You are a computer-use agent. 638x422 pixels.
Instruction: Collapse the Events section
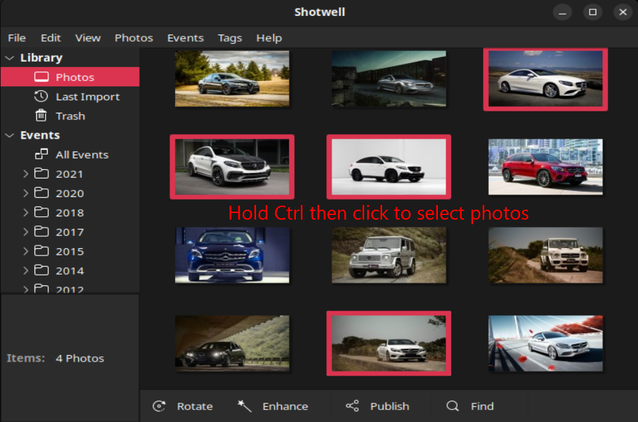tap(9, 136)
